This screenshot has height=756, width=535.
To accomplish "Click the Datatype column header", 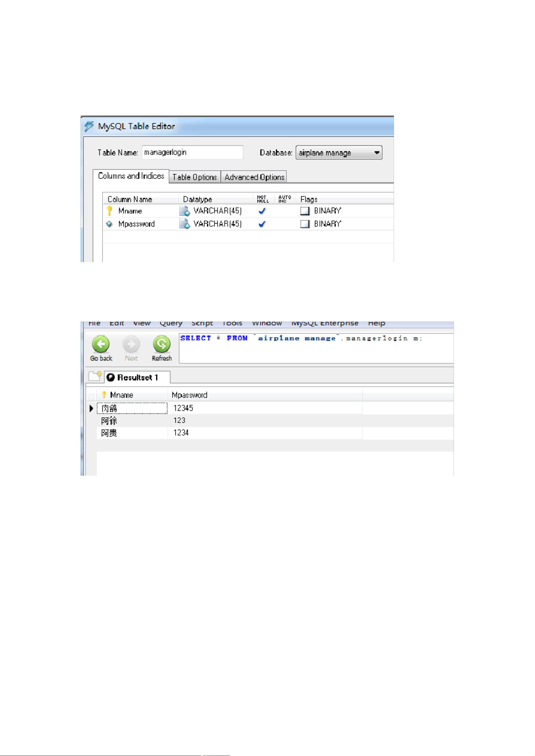I will (216, 199).
